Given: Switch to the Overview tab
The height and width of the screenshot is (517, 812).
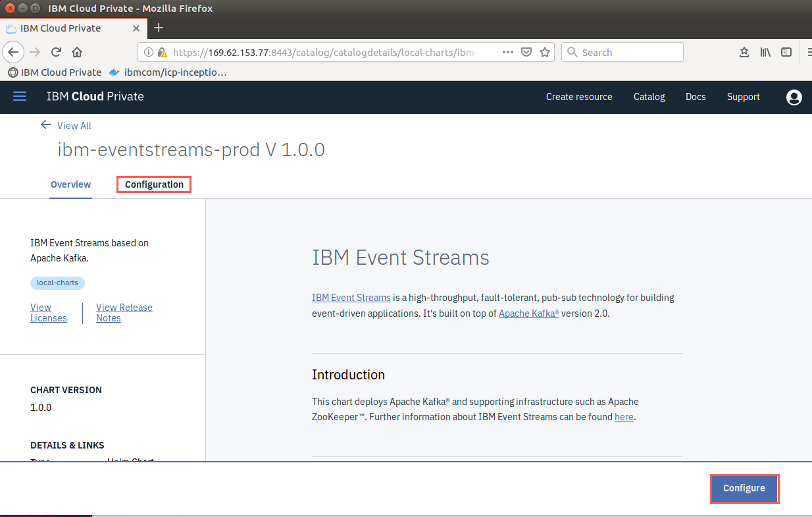Looking at the screenshot, I should pyautogui.click(x=71, y=184).
